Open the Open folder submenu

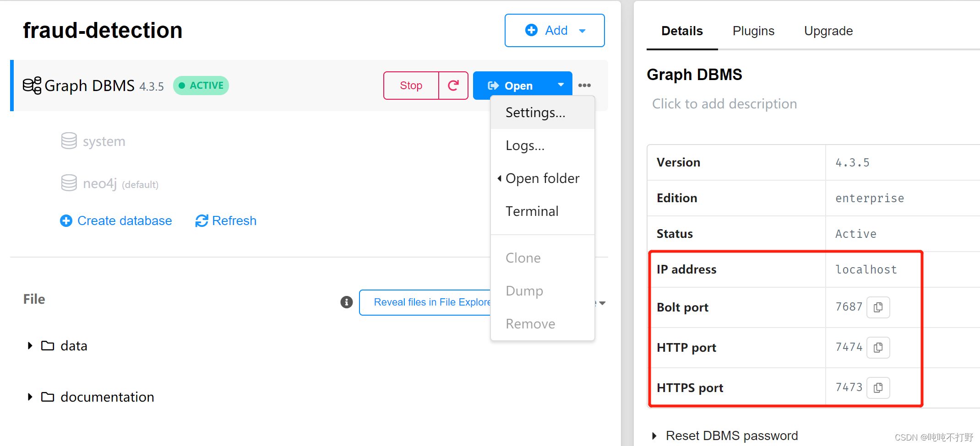click(x=543, y=178)
